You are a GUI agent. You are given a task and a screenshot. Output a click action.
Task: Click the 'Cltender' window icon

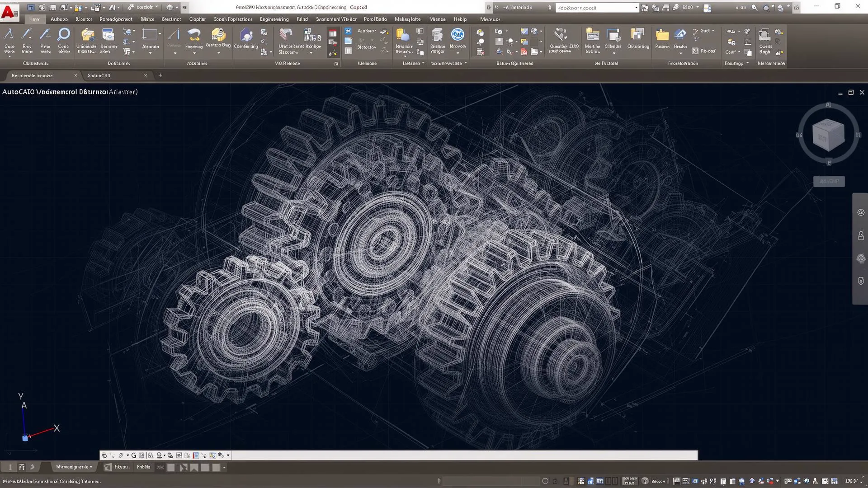(x=613, y=35)
